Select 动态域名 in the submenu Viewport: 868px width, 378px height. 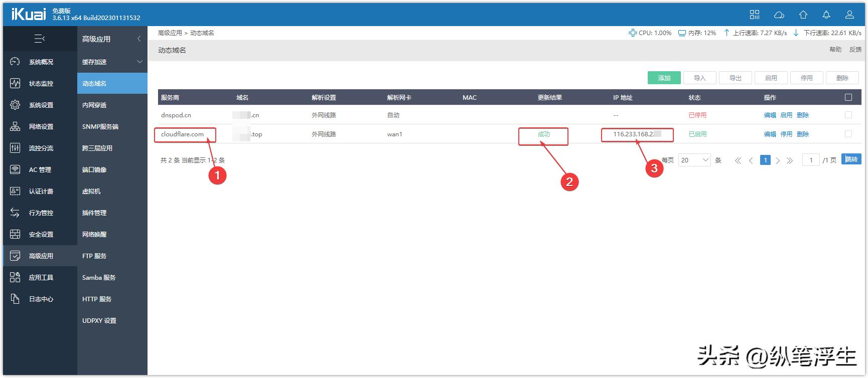(112, 83)
